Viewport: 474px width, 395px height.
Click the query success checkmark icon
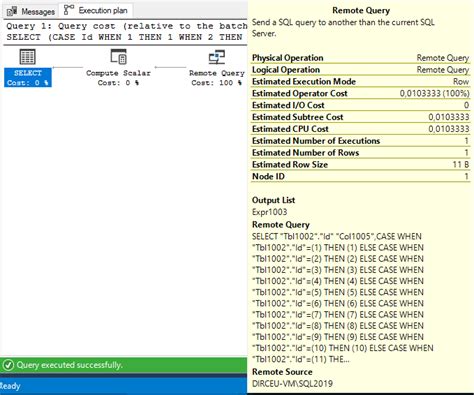pos(8,365)
